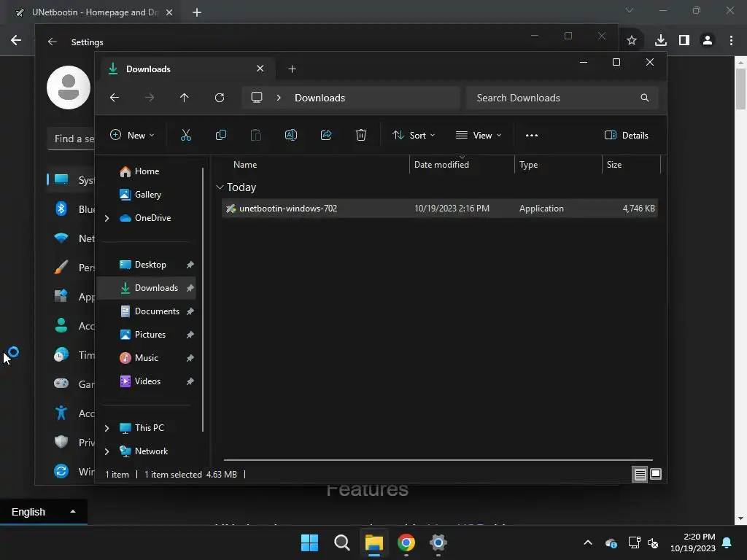Click Chrome back arrow
This screenshot has width=747, height=560.
point(16,41)
